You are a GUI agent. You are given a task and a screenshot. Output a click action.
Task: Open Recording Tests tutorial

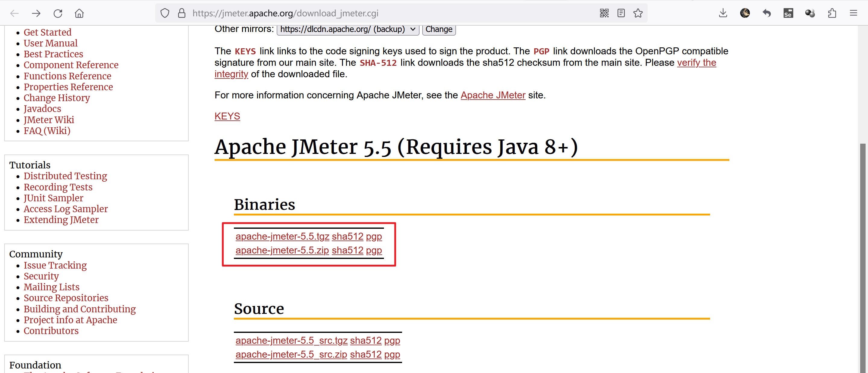click(58, 187)
